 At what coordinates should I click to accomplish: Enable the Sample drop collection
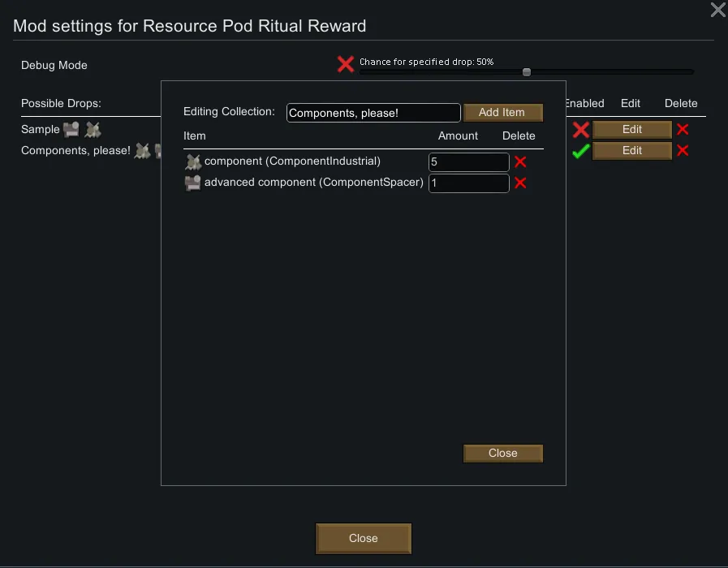[580, 130]
